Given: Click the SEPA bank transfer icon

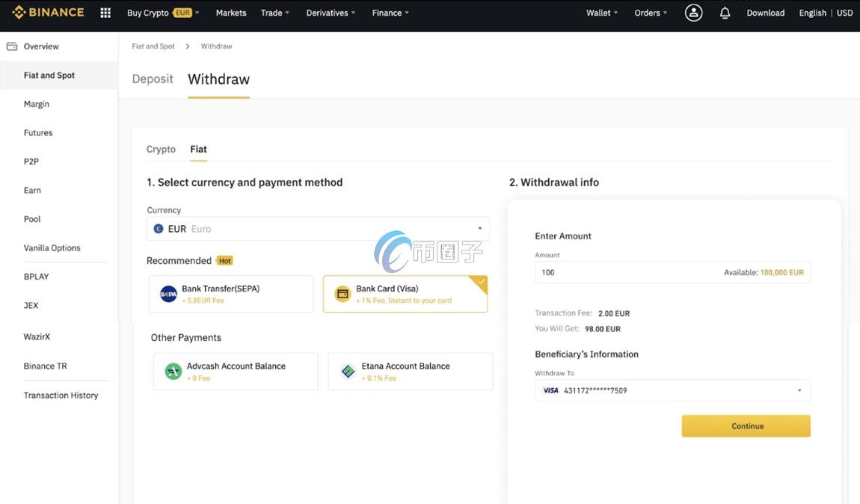Looking at the screenshot, I should pyautogui.click(x=168, y=294).
